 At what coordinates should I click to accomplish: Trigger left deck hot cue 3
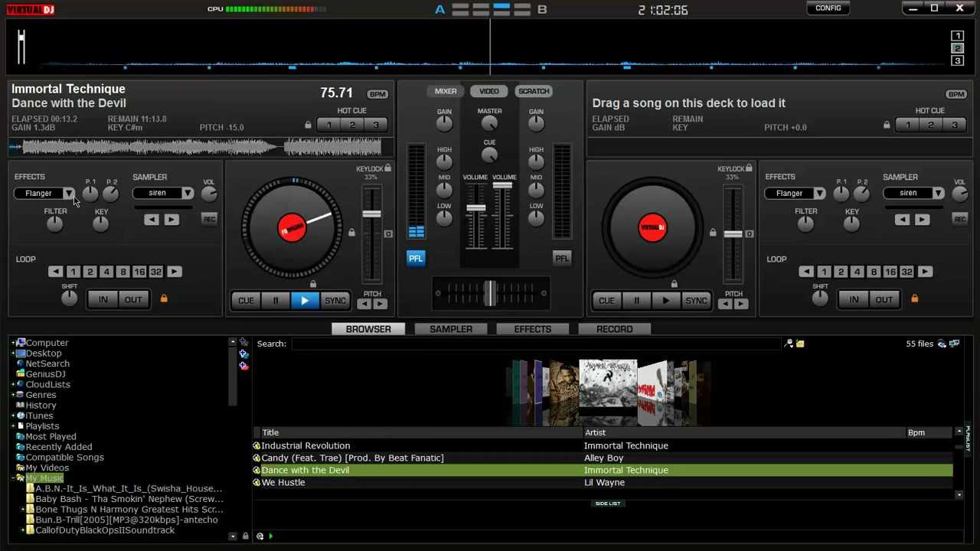(x=375, y=125)
